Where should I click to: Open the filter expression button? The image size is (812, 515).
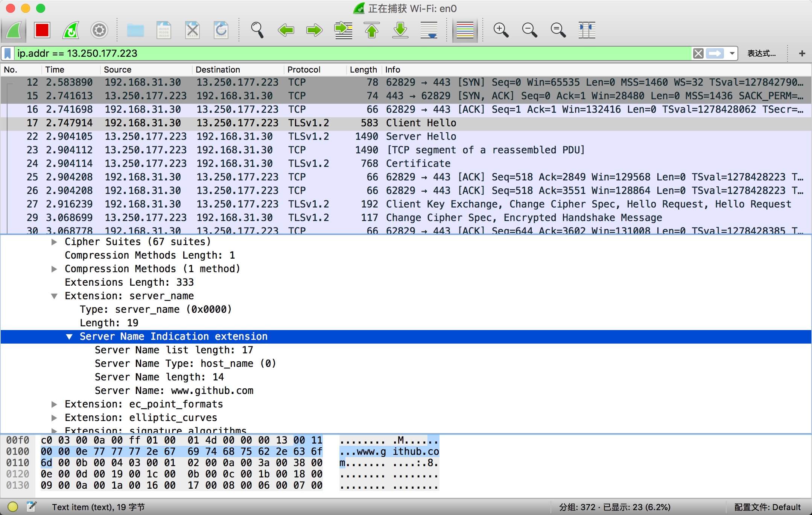click(x=761, y=53)
